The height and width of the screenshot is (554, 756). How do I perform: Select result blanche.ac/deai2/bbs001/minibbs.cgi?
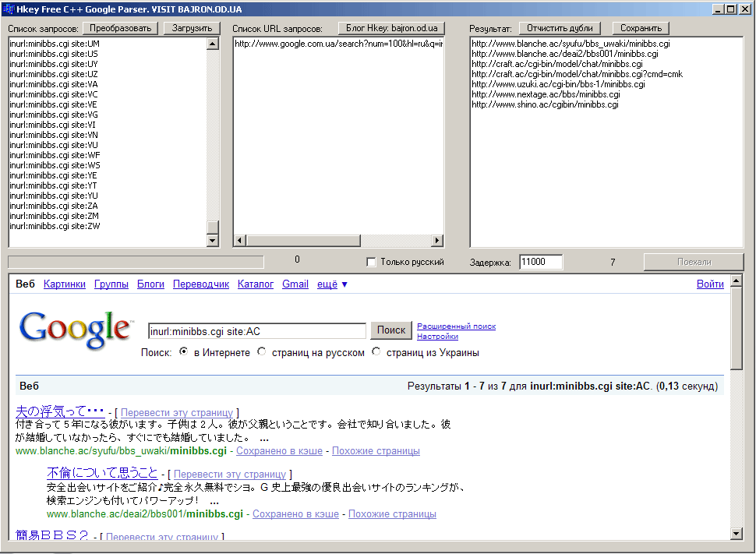[x=565, y=54]
